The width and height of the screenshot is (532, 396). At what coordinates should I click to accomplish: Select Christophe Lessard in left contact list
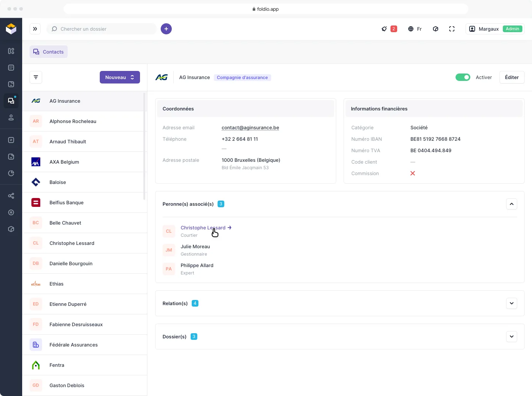coord(85,243)
